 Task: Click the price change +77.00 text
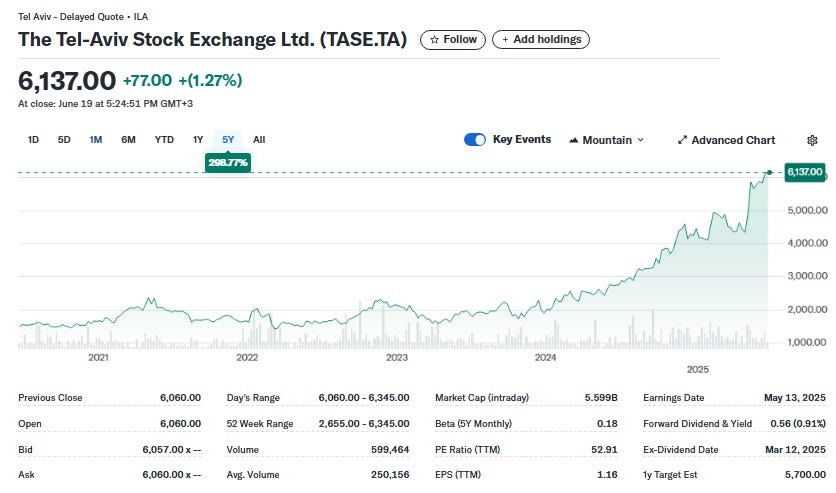point(147,80)
